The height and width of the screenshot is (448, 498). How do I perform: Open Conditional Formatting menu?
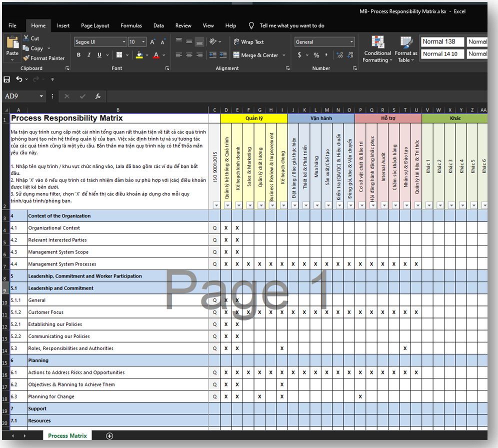tap(377, 49)
